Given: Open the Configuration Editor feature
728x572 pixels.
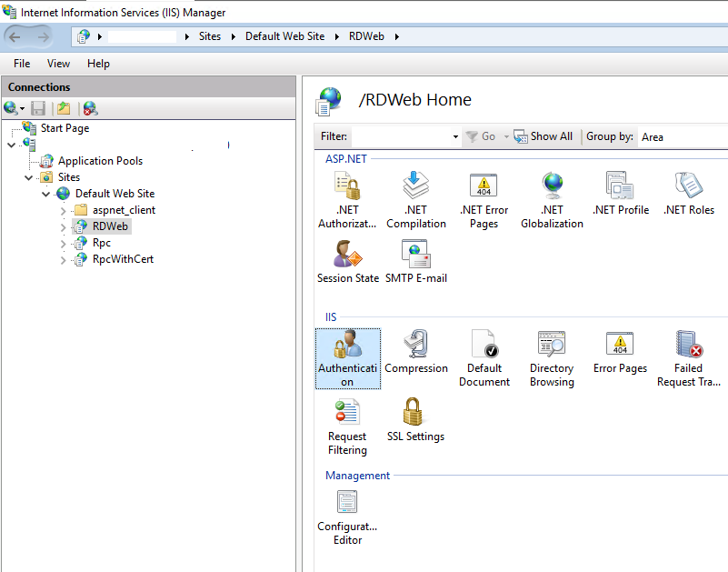Looking at the screenshot, I should pyautogui.click(x=347, y=517).
